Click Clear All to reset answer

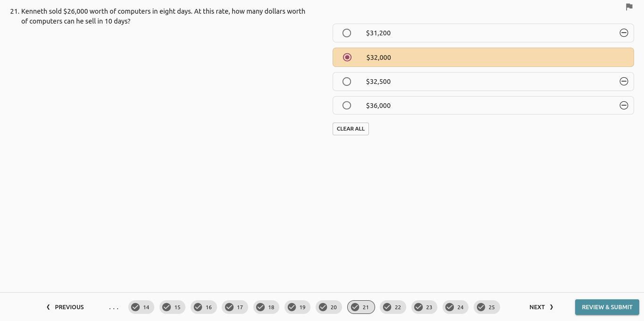coord(351,129)
